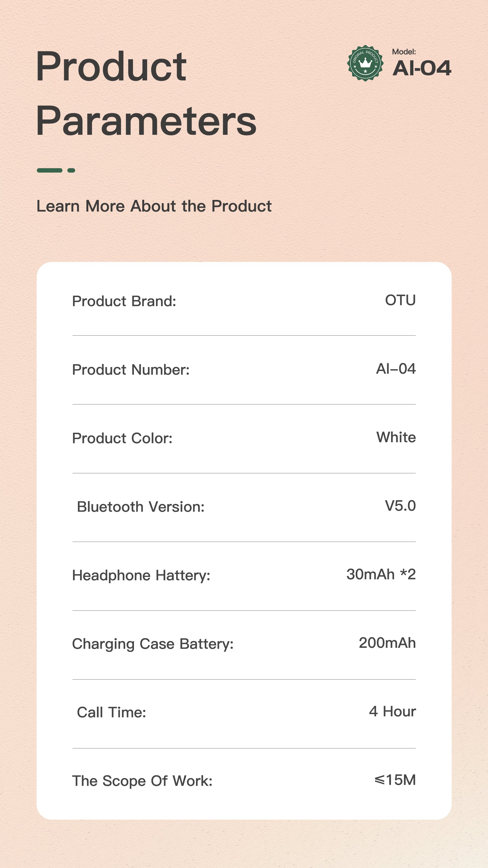Click the '4 Hour' call time value
This screenshot has width=488, height=868.
(x=392, y=711)
